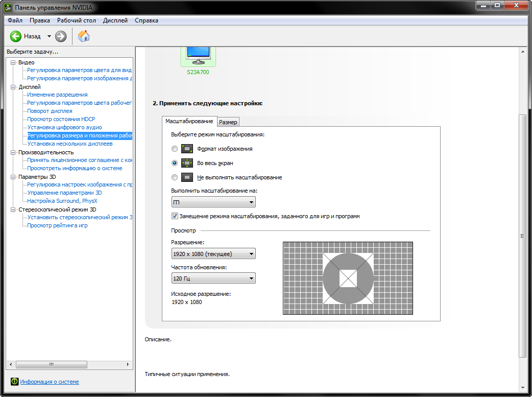Open the 'Частота обновления' 120 Гц dropdown
Viewport: 532px width, 397px height.
pyautogui.click(x=213, y=278)
